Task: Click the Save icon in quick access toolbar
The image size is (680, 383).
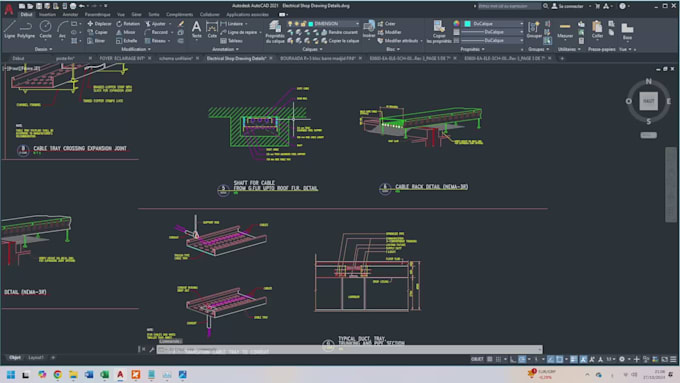Action: pyautogui.click(x=39, y=6)
